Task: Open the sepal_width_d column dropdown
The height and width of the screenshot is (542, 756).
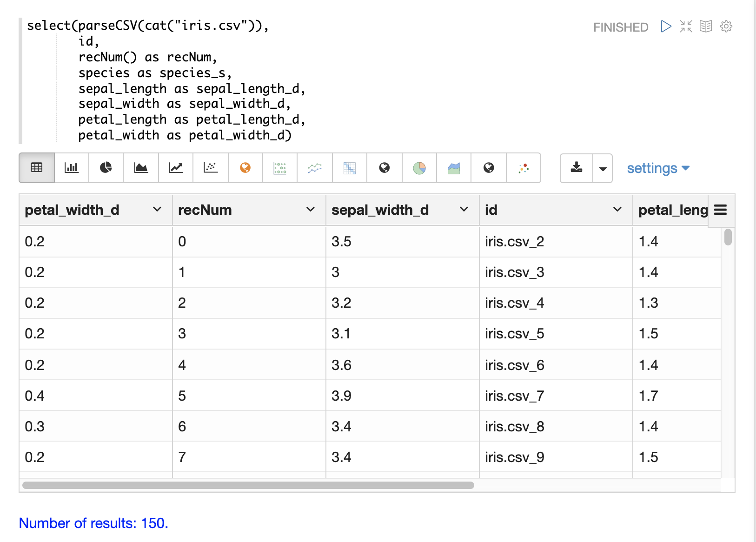Action: pos(464,210)
